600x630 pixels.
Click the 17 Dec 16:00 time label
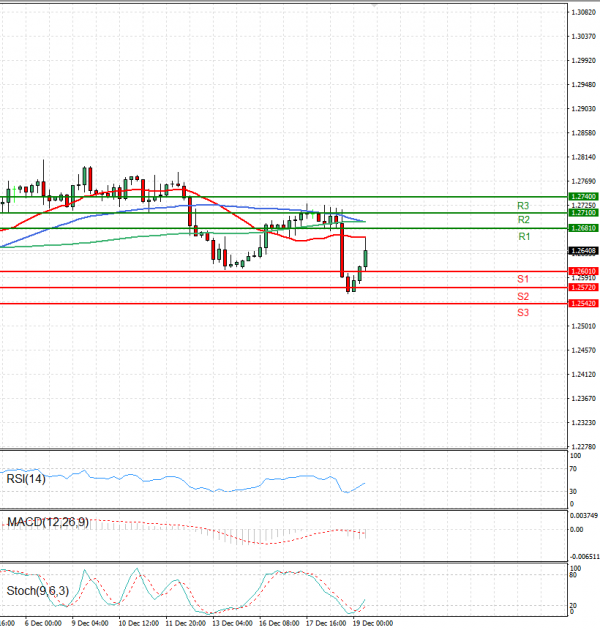point(326,623)
